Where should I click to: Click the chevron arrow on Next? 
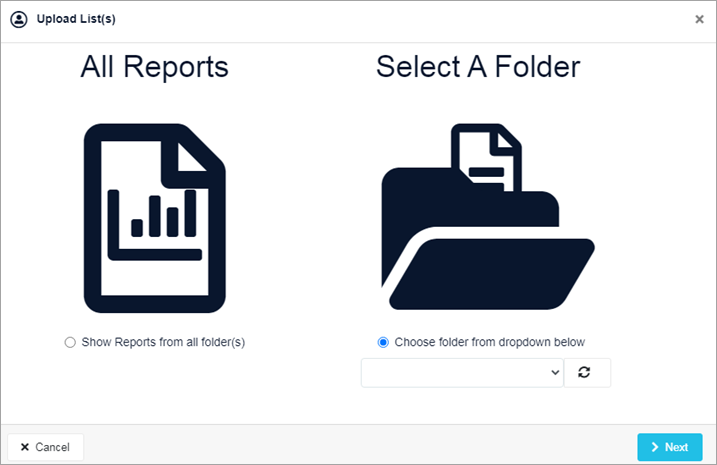pos(655,447)
